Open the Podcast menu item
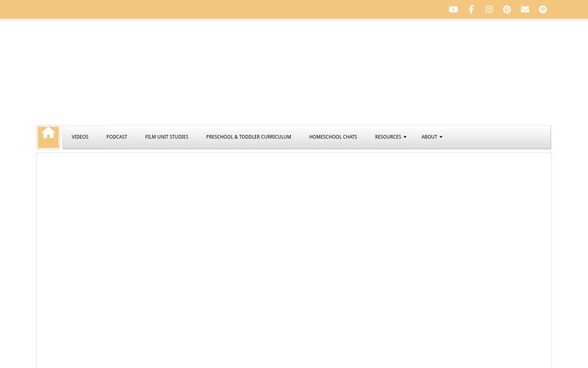The width and height of the screenshot is (588, 368). [117, 137]
